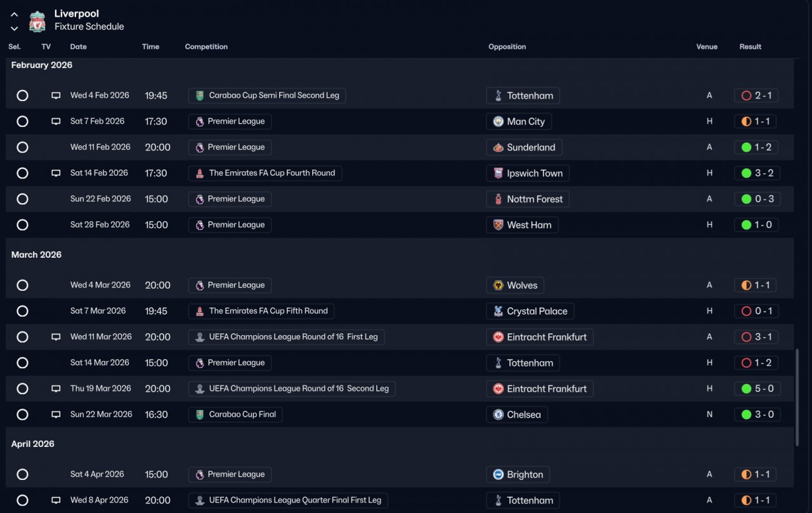The height and width of the screenshot is (513, 812).
Task: Click TV icon for Thu 19 Mar fixture
Action: pyautogui.click(x=56, y=389)
